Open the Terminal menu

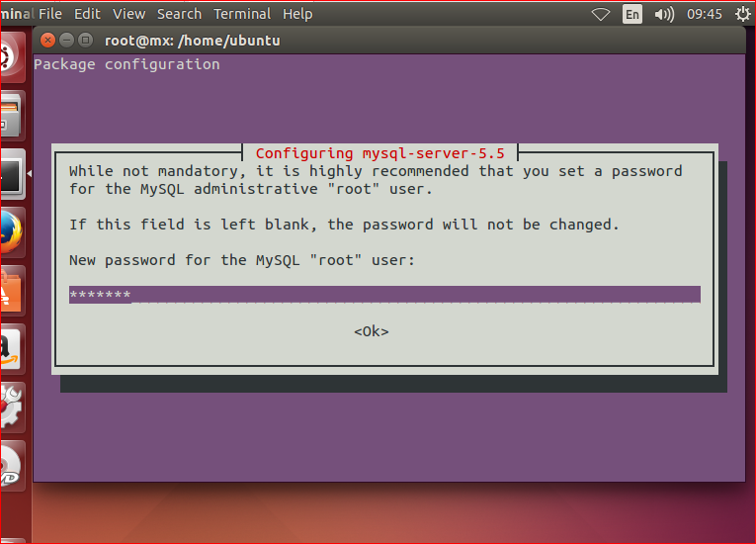click(242, 14)
